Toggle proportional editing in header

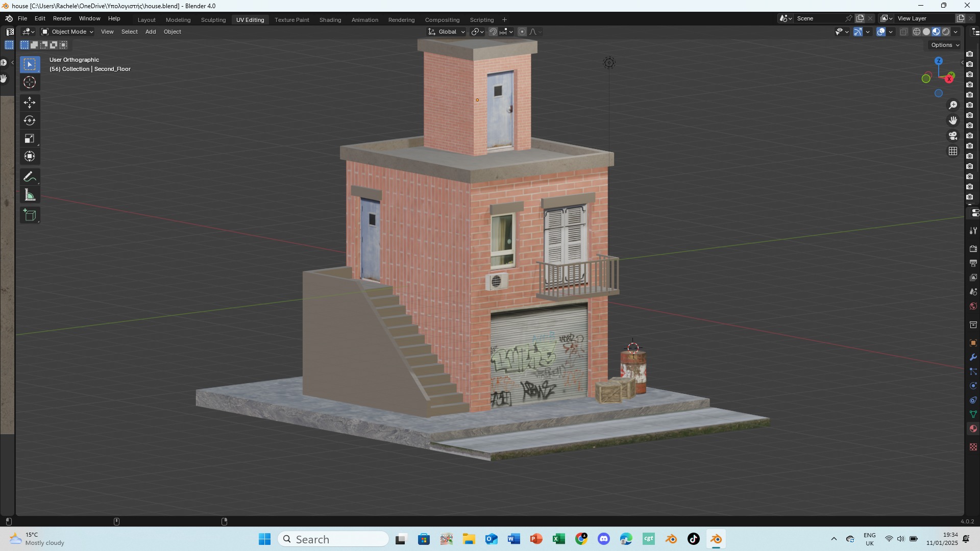(522, 32)
